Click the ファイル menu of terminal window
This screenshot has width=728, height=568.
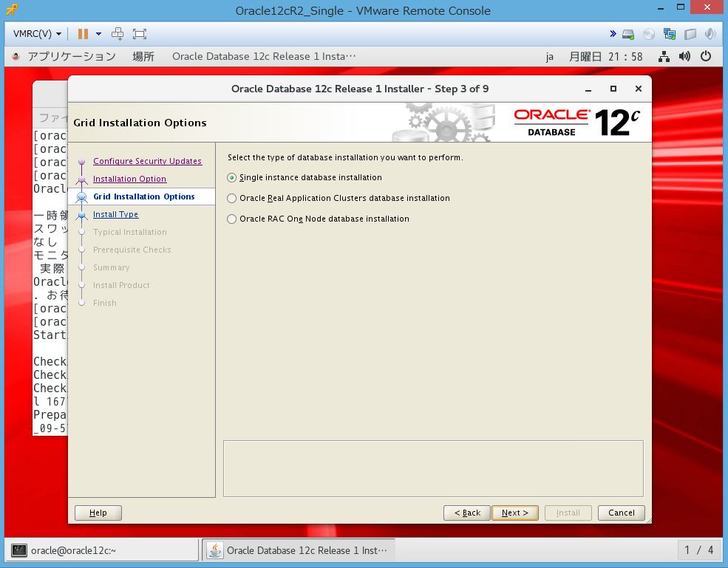pyautogui.click(x=52, y=118)
